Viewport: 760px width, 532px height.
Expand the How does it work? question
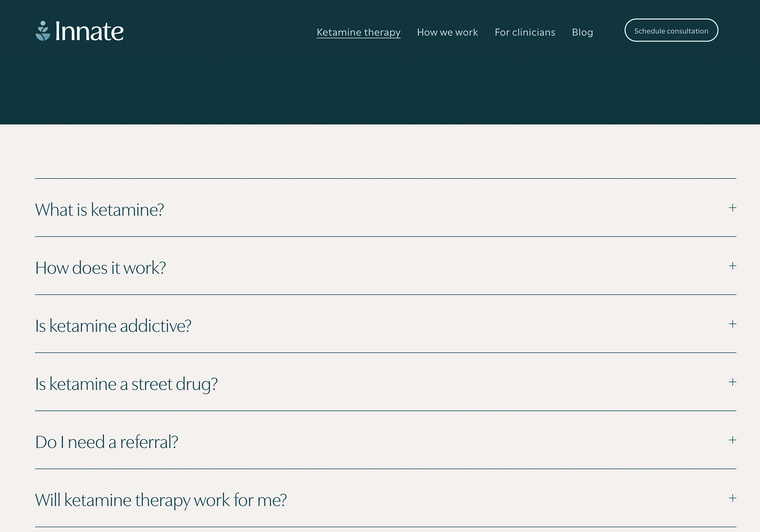click(100, 268)
